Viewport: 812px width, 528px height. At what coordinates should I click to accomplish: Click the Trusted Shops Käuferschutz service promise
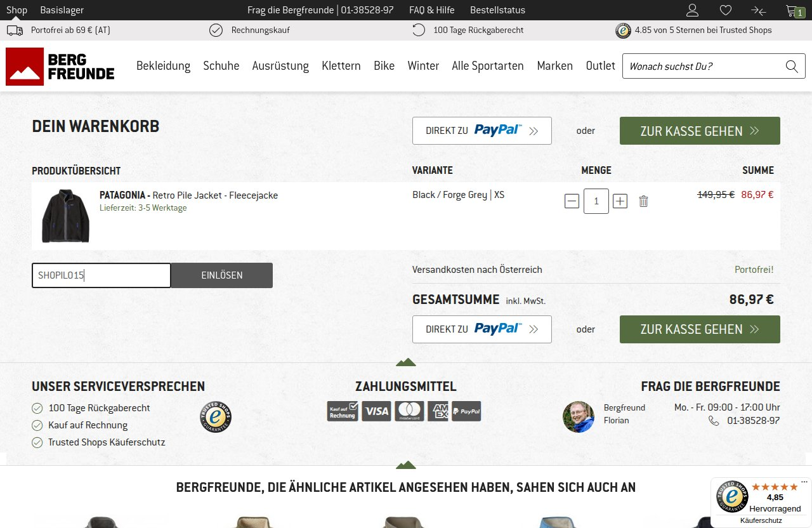click(107, 442)
